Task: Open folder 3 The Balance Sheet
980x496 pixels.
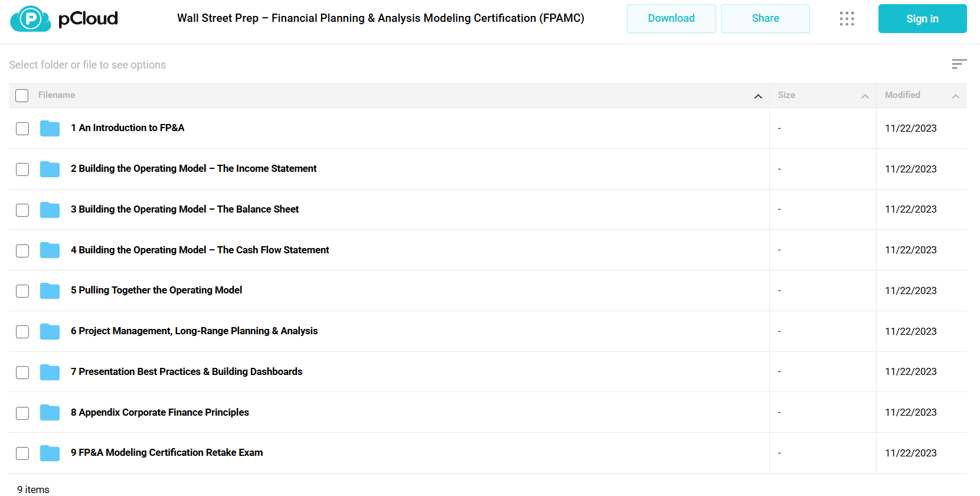Action: (x=185, y=209)
